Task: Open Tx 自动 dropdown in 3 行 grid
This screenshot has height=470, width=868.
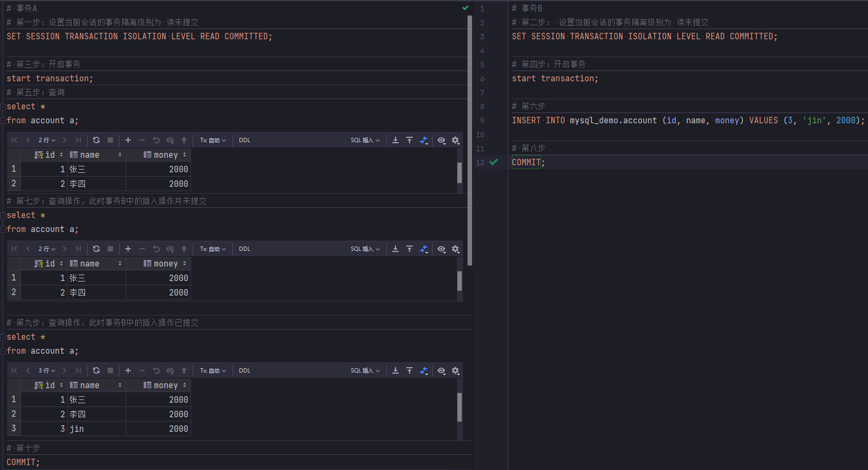Action: point(213,370)
